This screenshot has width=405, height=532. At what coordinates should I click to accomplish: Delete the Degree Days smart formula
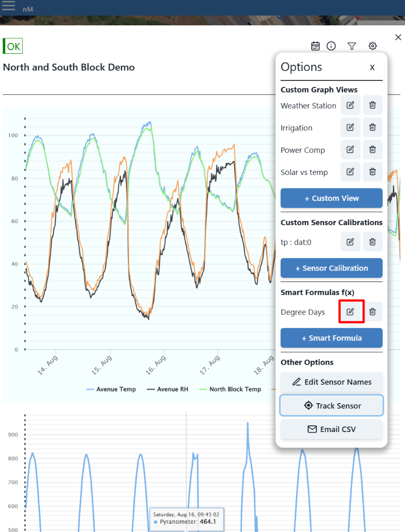[x=372, y=312]
